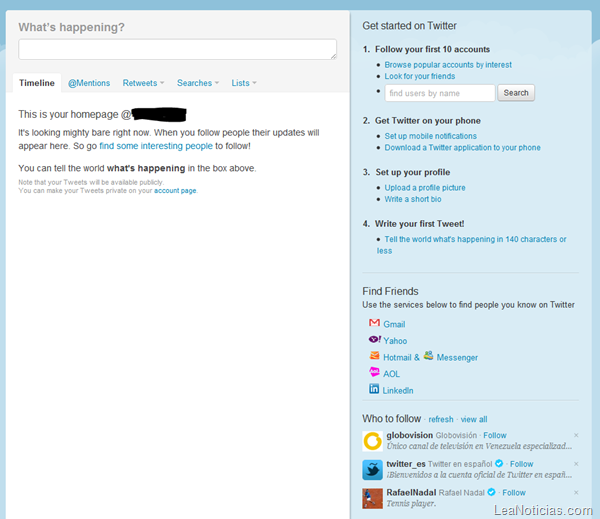Viewport: 600px width, 519px height.
Task: Click the Hotmail envelope icon
Action: coord(374,356)
